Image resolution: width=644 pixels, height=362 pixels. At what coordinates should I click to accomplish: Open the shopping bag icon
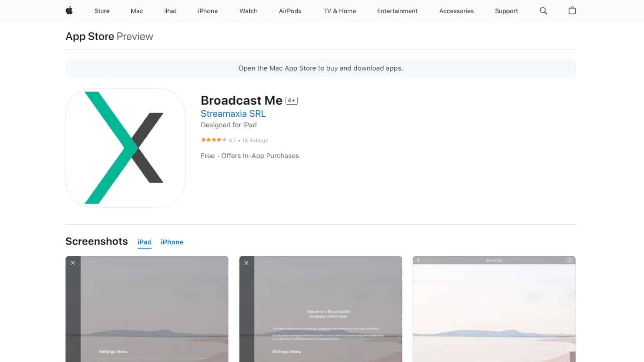coord(572,11)
